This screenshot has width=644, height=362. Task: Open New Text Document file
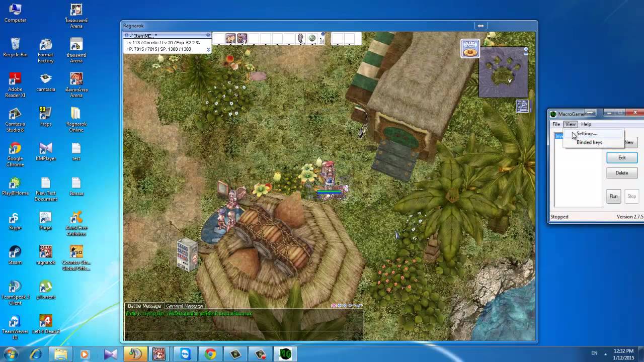point(46,190)
